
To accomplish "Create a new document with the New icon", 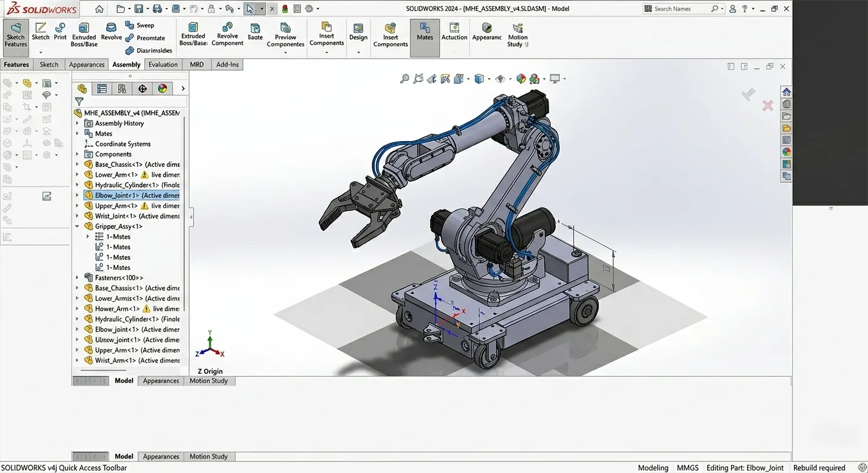I will 120,9.
